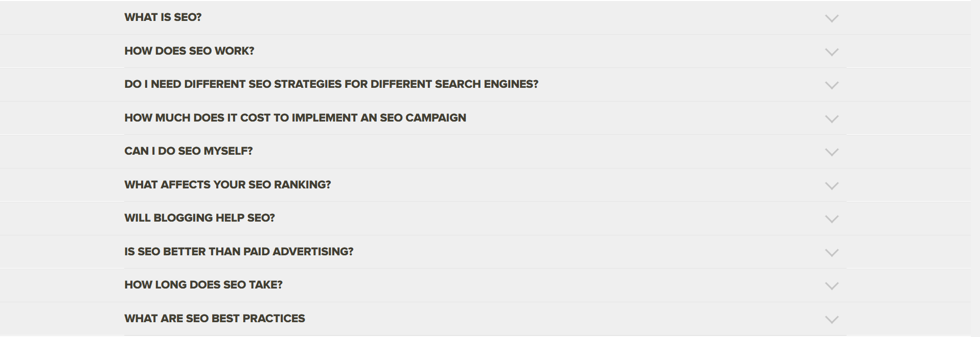This screenshot has height=337, width=980.
Task: Show answer for 'Will blogging help SEO?'
Action: (x=199, y=218)
